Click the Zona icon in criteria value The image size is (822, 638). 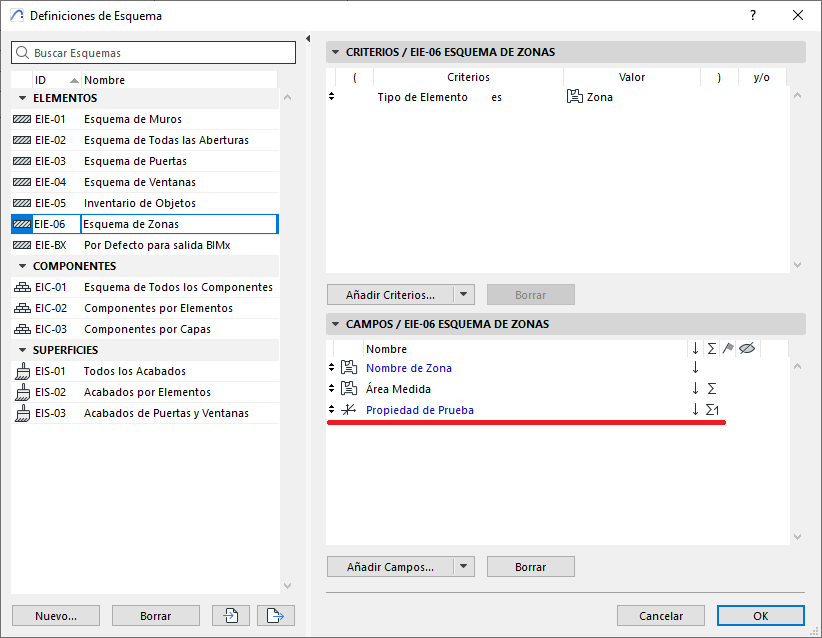575,97
